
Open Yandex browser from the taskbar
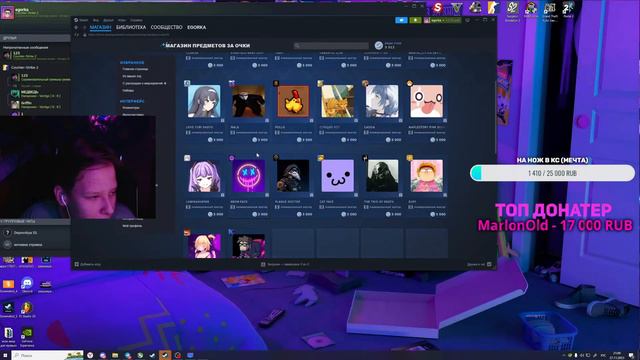[90, 356]
